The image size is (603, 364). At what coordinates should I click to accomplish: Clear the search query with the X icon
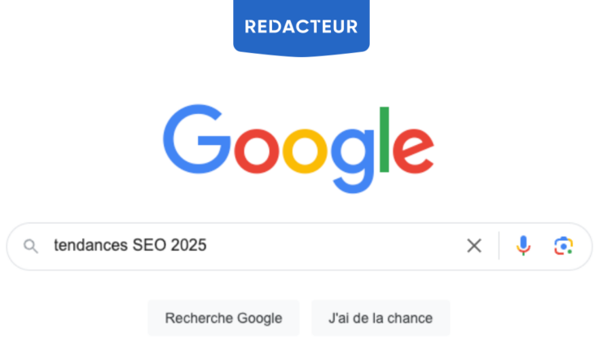click(474, 246)
